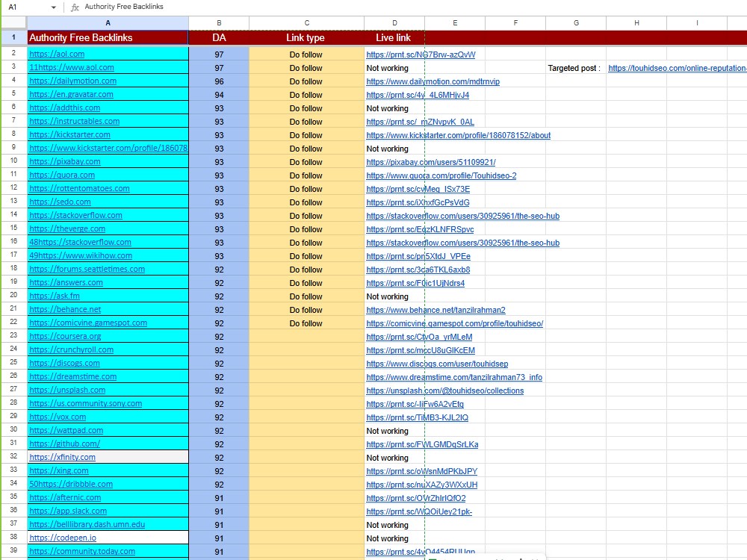The height and width of the screenshot is (560, 747).
Task: Open the https://dailymotion.com link
Action: pos(73,81)
